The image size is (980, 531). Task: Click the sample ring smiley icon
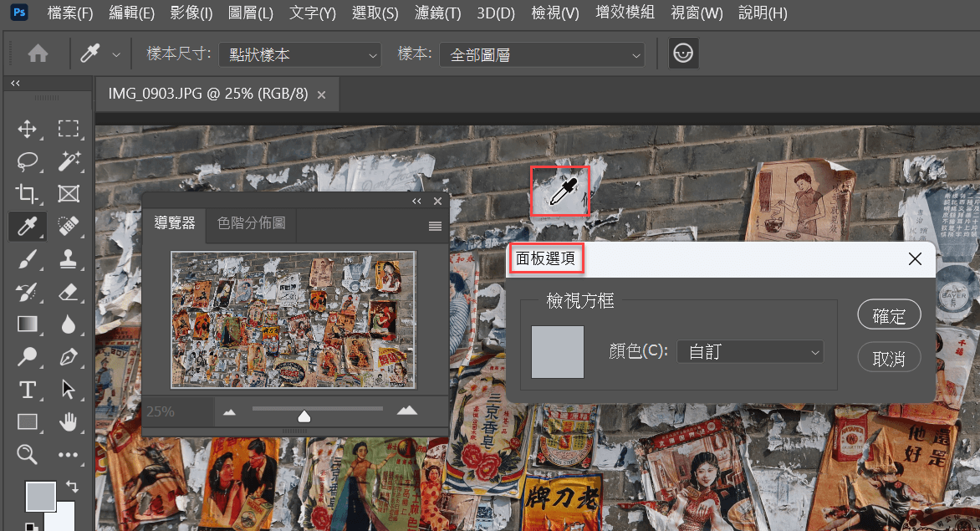click(x=683, y=54)
